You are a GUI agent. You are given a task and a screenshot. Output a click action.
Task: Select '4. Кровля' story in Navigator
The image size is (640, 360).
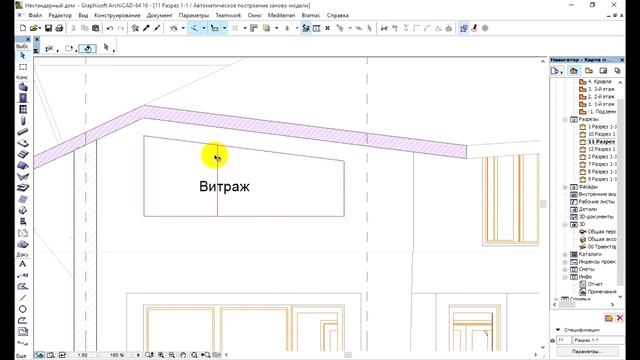pyautogui.click(x=596, y=82)
